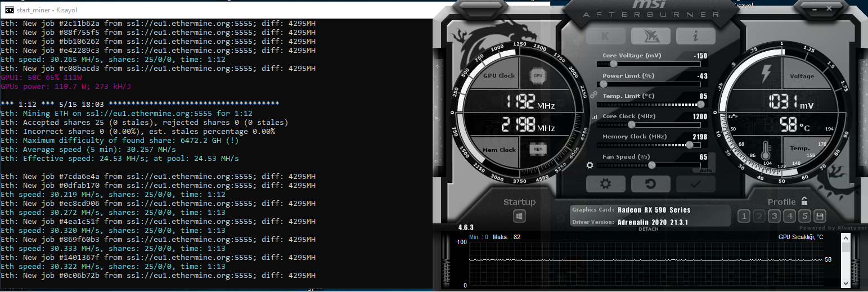868x292 pixels.
Task: Select profile slot 5
Action: 804,216
